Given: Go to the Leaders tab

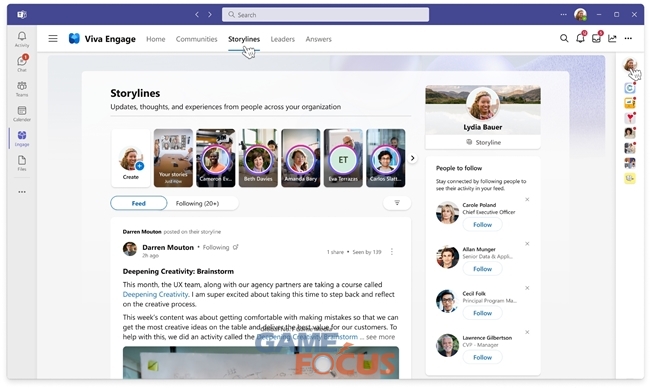Looking at the screenshot, I should [x=283, y=39].
